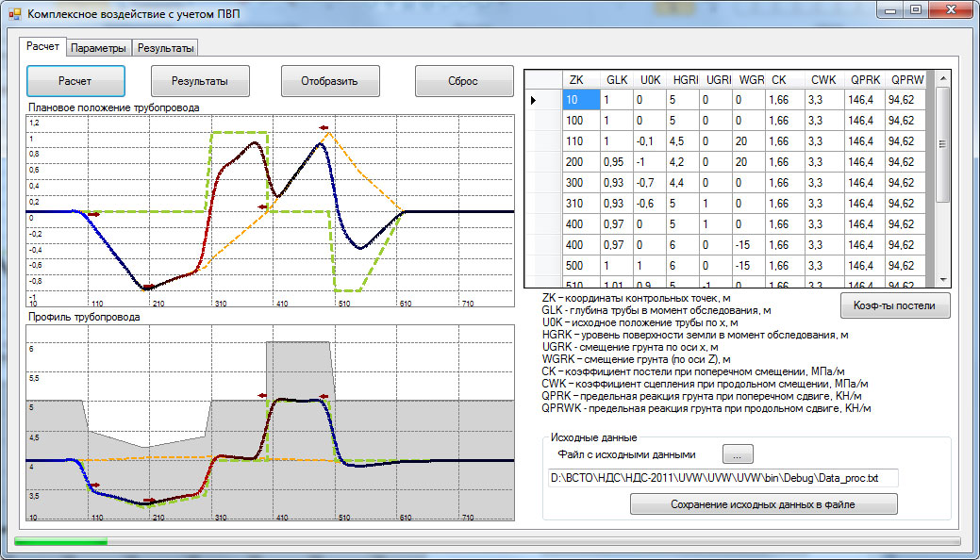Click the Профиль трубопровода chart
Screen dimensions: 980x560
pos(270,422)
